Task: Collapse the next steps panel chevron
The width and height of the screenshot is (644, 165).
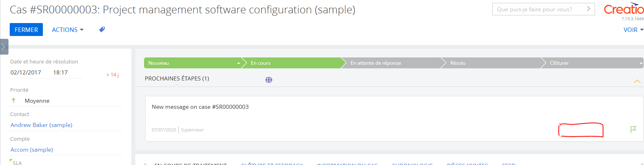Action: [637, 81]
